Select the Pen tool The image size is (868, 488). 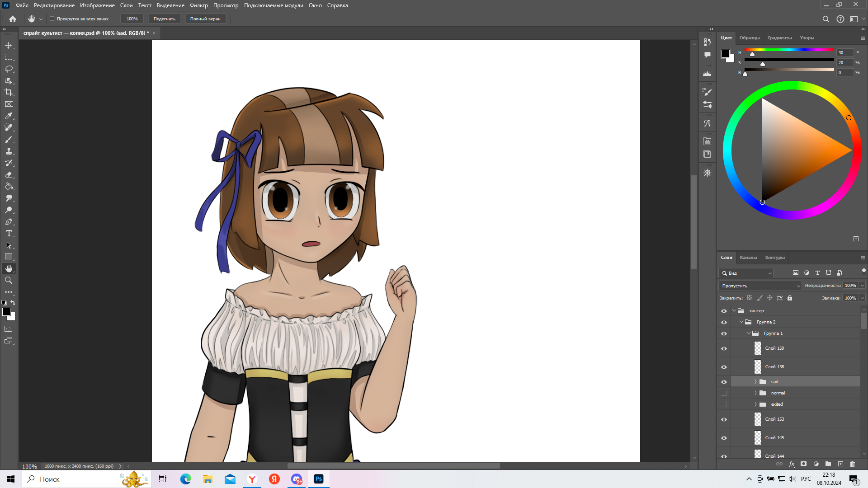click(9, 222)
